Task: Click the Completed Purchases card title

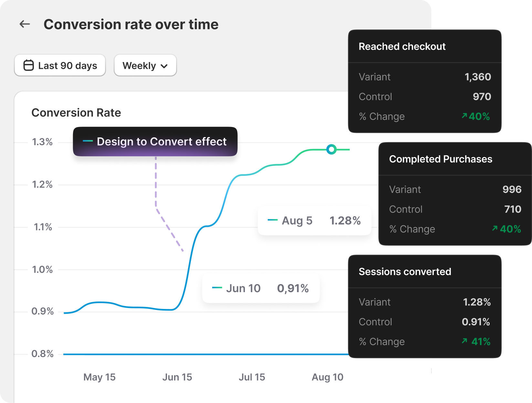Action: 441,159
